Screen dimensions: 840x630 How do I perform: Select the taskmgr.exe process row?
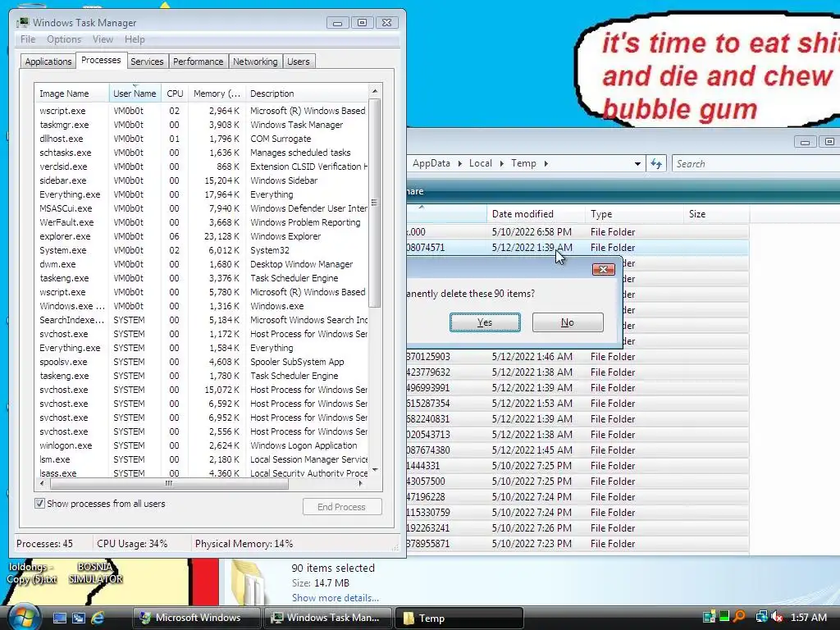coord(202,125)
